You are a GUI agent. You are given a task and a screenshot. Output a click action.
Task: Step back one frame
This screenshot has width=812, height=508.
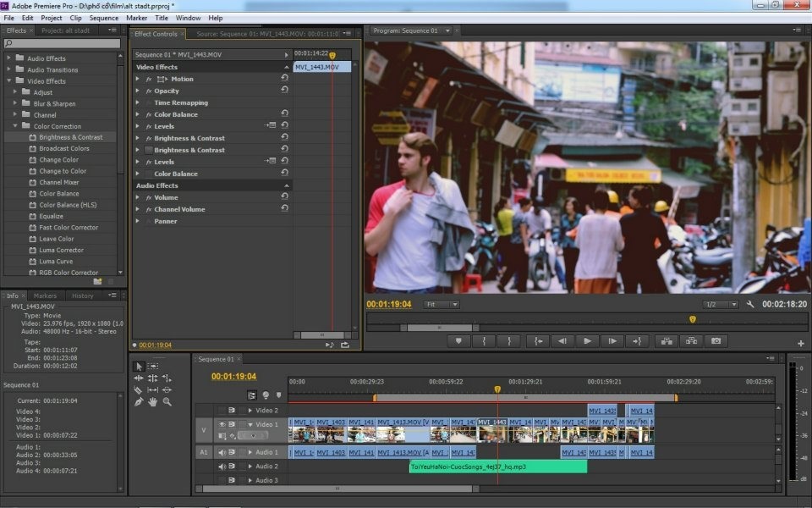click(562, 341)
